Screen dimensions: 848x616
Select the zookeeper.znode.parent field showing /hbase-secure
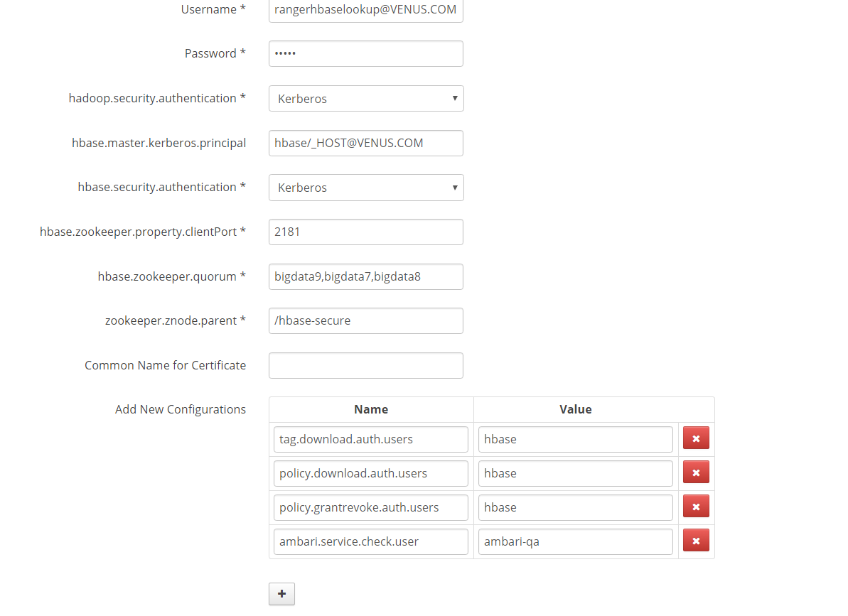365,320
